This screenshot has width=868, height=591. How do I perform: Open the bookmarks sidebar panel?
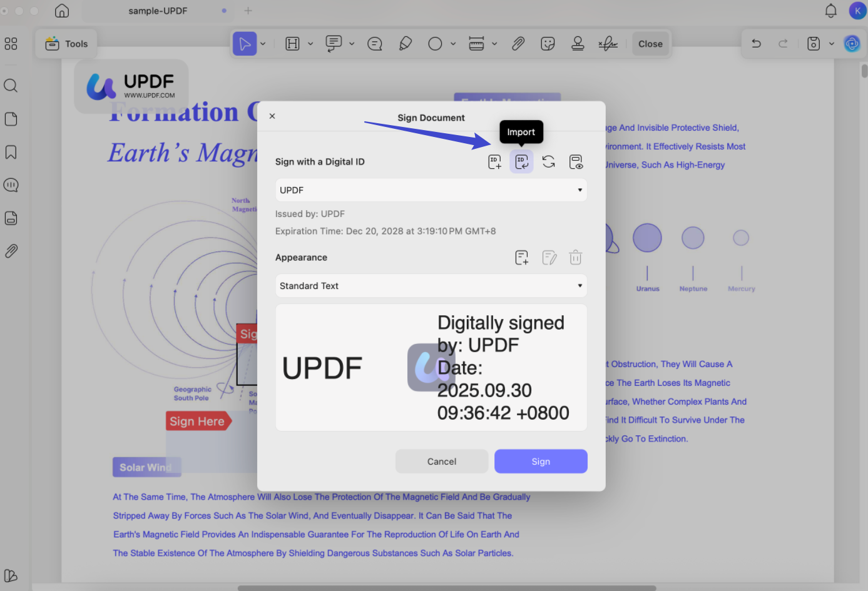coord(11,152)
